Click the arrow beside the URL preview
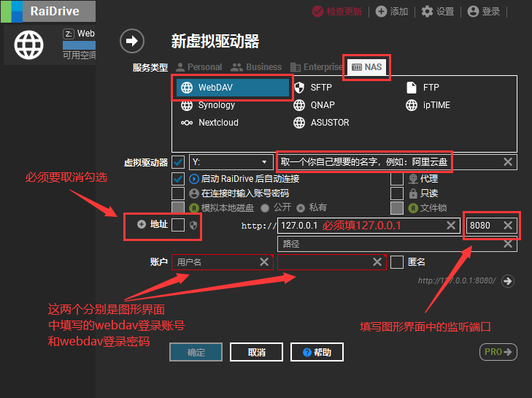 click(x=508, y=281)
